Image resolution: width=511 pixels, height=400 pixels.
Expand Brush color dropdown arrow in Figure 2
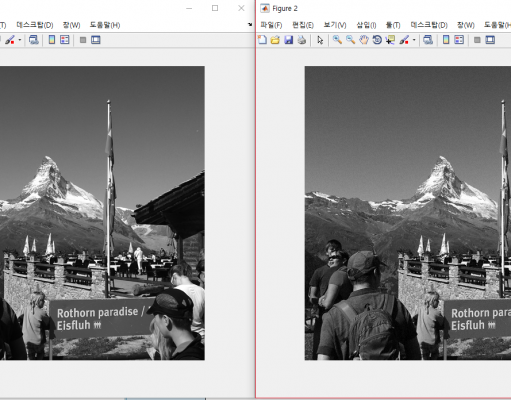pyautogui.click(x=414, y=40)
